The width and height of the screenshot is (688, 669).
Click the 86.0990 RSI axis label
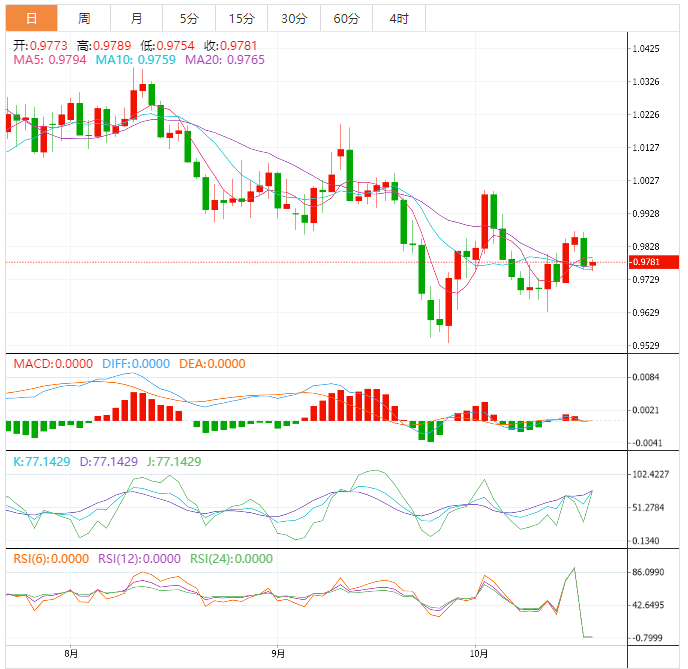[648, 572]
